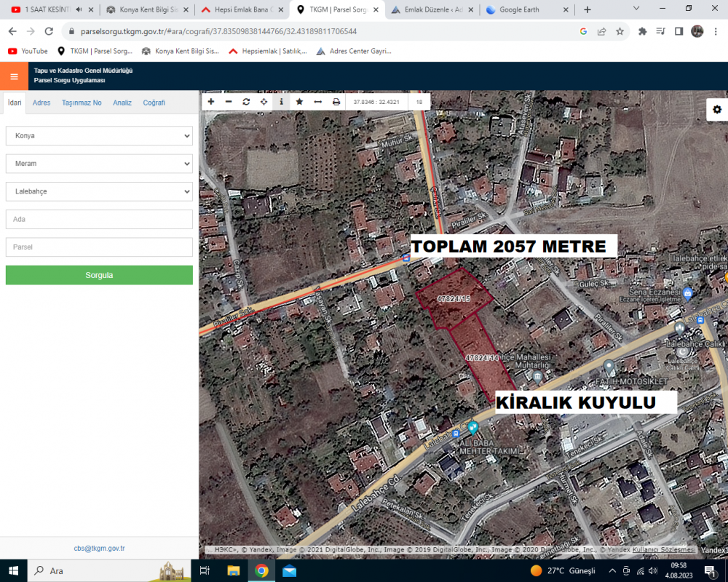Bookmark this page with the star
Screen dimensions: 728x582
(x=620, y=31)
